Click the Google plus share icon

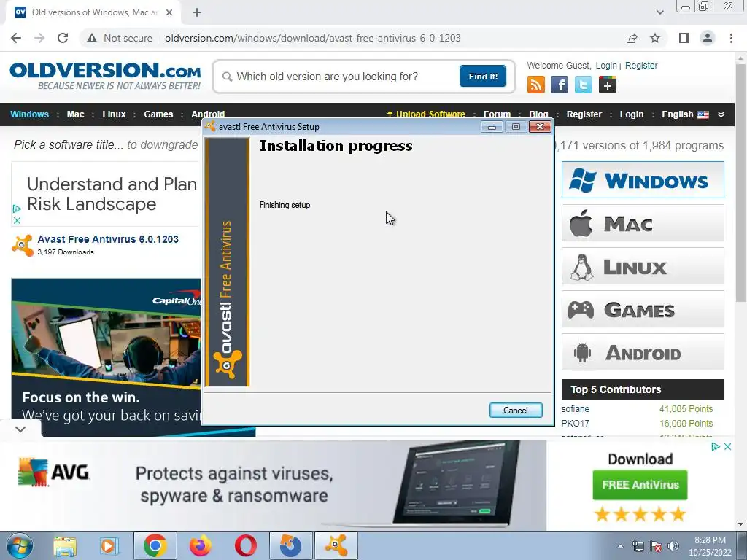click(x=608, y=85)
